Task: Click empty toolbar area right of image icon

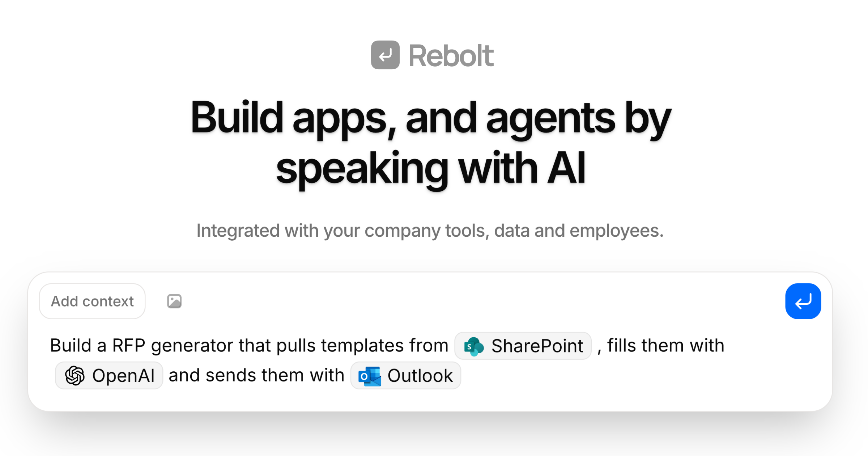Action: pos(470,301)
